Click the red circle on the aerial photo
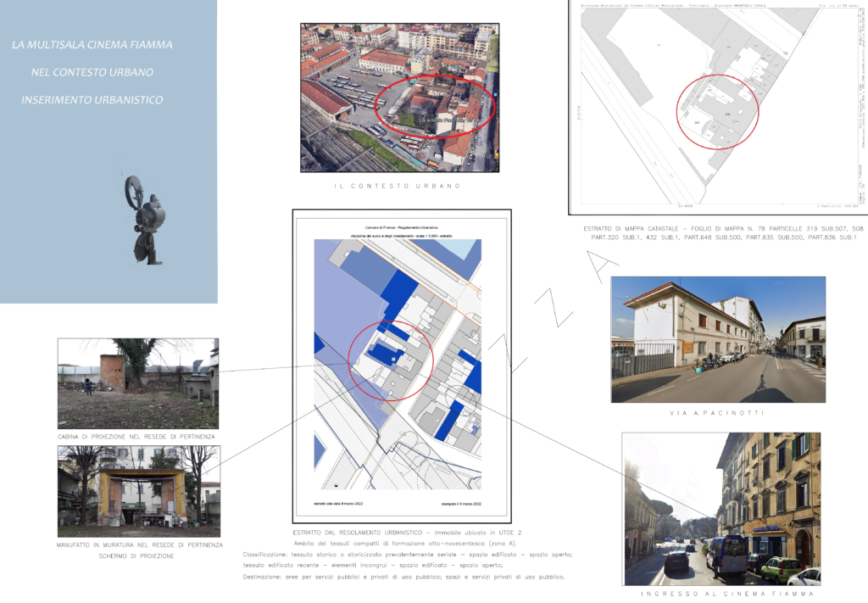The height and width of the screenshot is (603, 868). click(x=435, y=106)
